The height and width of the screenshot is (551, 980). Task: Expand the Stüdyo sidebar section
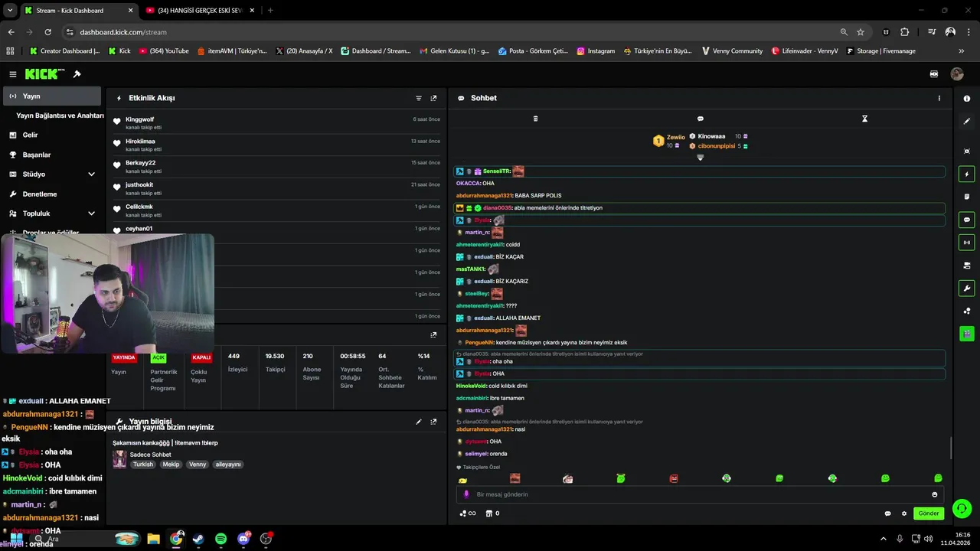pyautogui.click(x=91, y=174)
